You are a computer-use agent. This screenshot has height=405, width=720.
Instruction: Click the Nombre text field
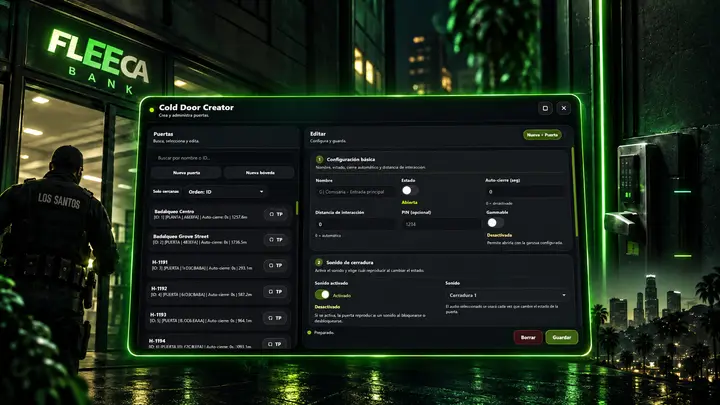coord(355,192)
